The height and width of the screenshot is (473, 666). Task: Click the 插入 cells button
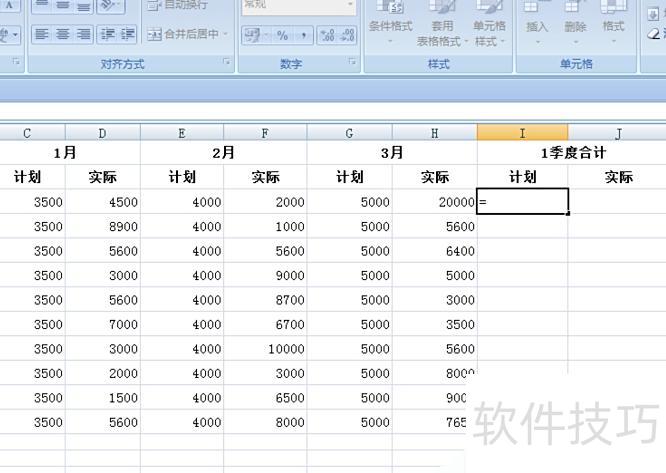point(537,21)
